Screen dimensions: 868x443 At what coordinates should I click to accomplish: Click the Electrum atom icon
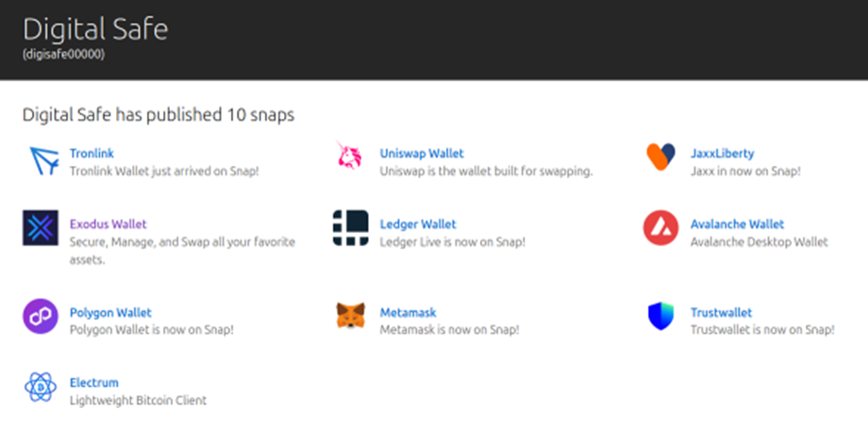coord(41,386)
